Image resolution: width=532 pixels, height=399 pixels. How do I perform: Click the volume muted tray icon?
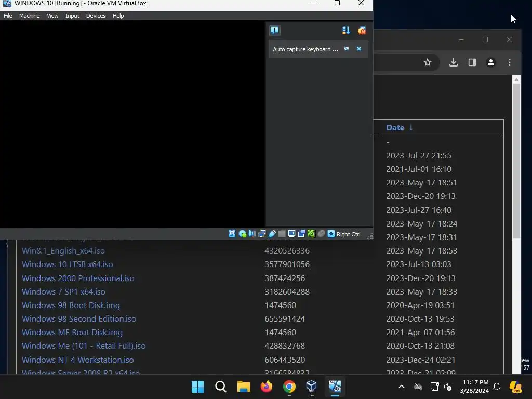pos(448,387)
